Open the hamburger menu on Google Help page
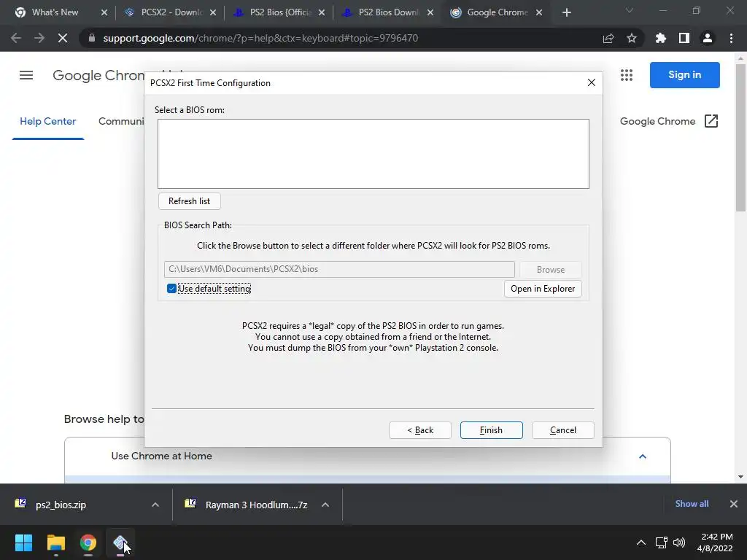747x560 pixels. (x=26, y=75)
